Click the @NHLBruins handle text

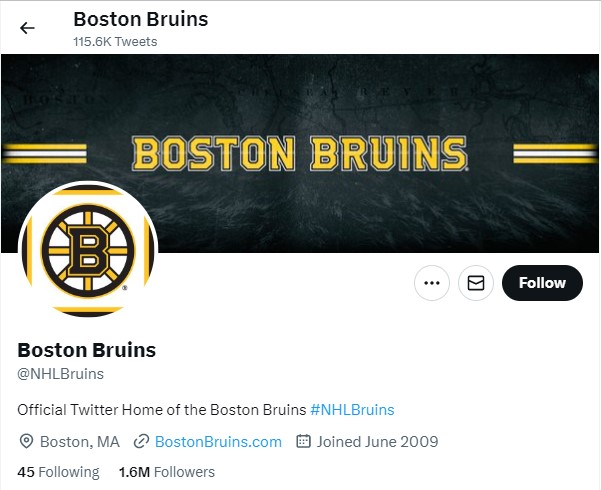coord(61,374)
